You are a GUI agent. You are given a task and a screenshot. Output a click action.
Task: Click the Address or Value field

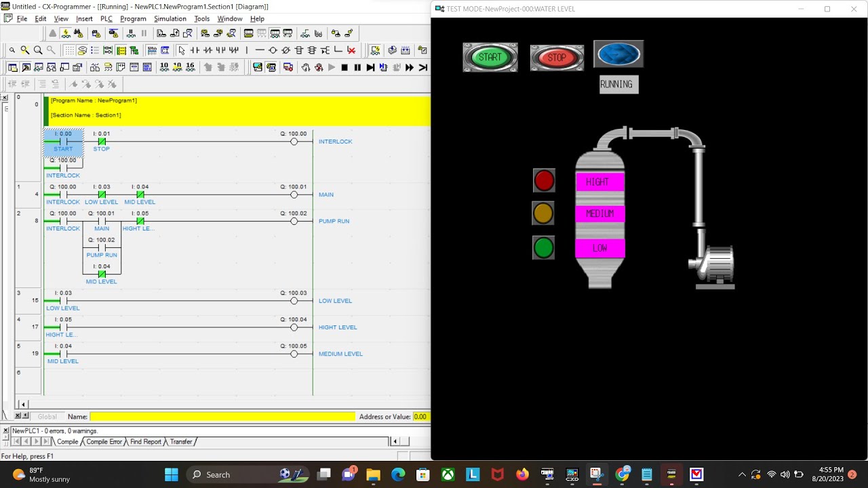(x=420, y=417)
